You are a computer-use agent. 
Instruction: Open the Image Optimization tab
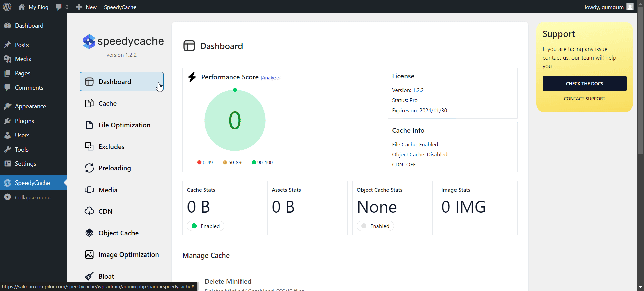click(x=121, y=254)
